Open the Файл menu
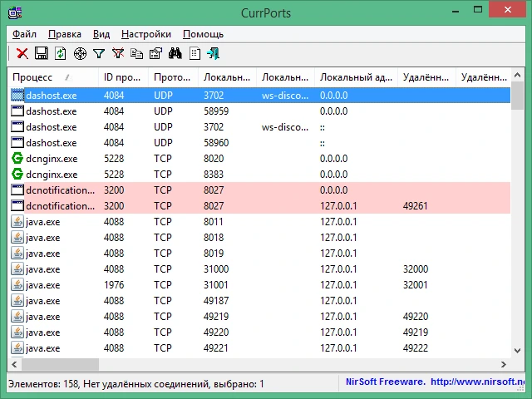Screen dimensions: 532x399 pyautogui.click(x=24, y=34)
